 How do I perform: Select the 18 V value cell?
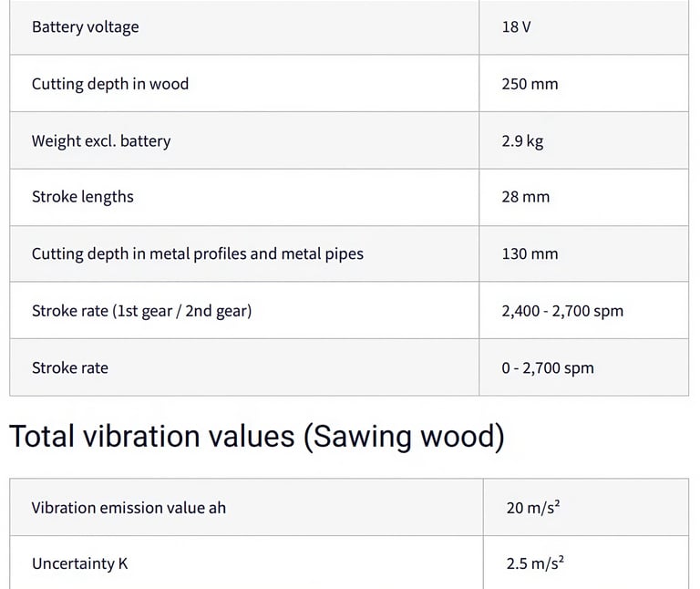(x=516, y=27)
